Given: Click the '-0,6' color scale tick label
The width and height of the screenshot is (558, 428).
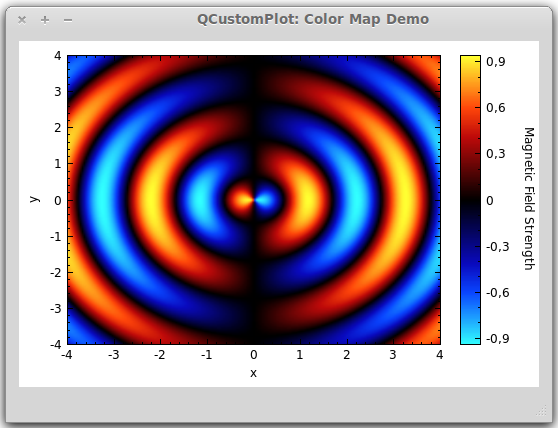Looking at the screenshot, I should [498, 293].
